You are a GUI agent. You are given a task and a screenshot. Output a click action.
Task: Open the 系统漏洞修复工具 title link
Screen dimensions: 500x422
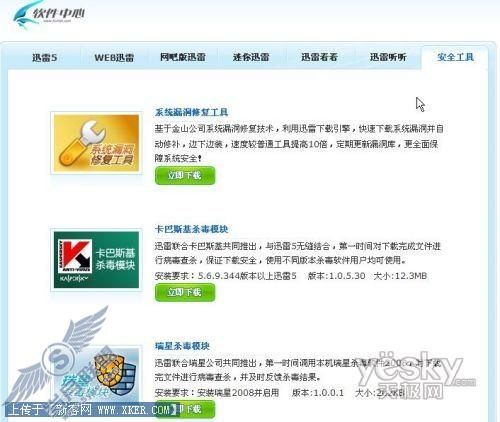pos(191,112)
